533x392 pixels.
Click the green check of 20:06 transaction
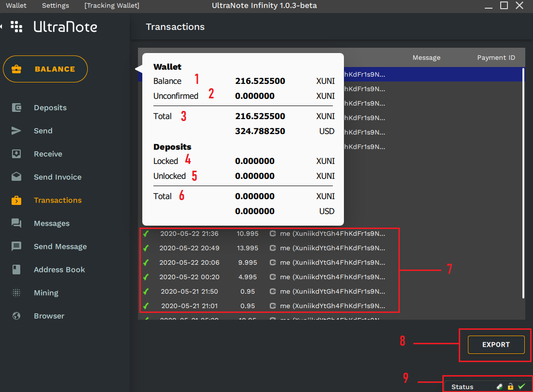146,263
